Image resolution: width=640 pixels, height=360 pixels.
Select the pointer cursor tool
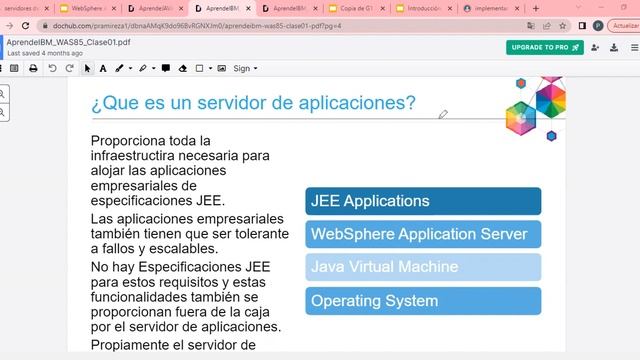87,69
